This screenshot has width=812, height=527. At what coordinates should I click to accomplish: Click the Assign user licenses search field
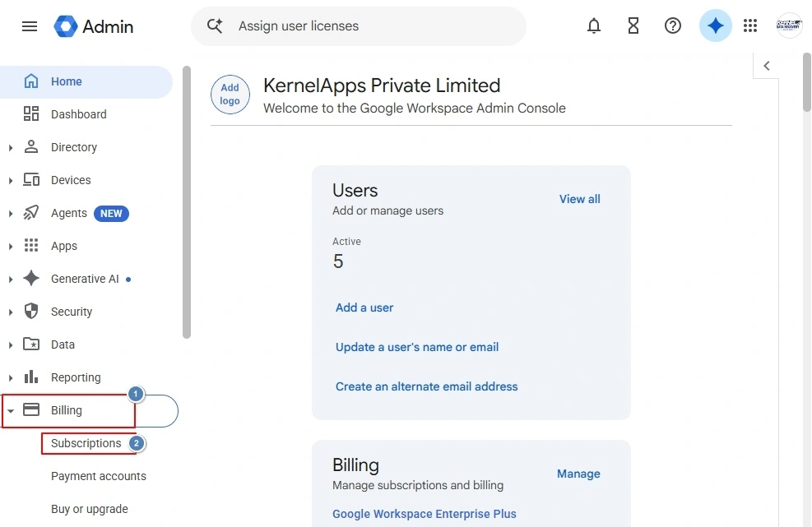tap(359, 25)
